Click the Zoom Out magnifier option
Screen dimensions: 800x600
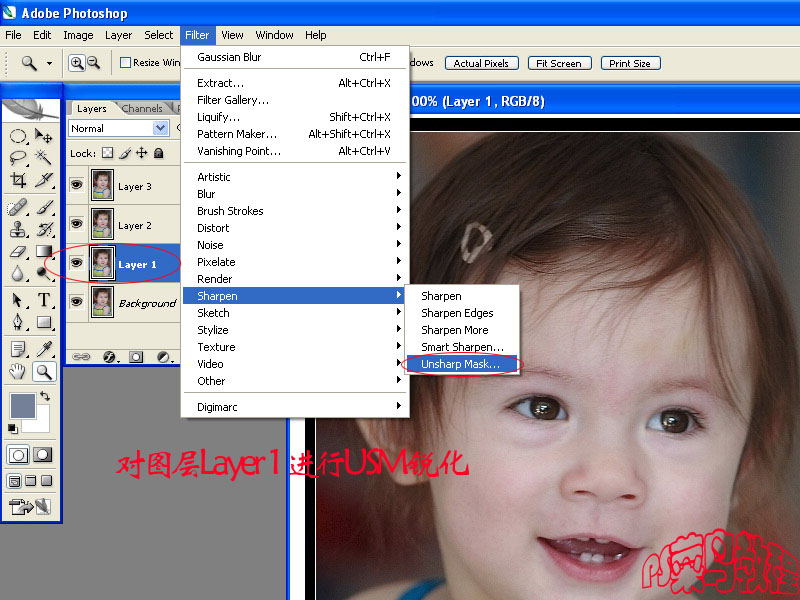93,63
